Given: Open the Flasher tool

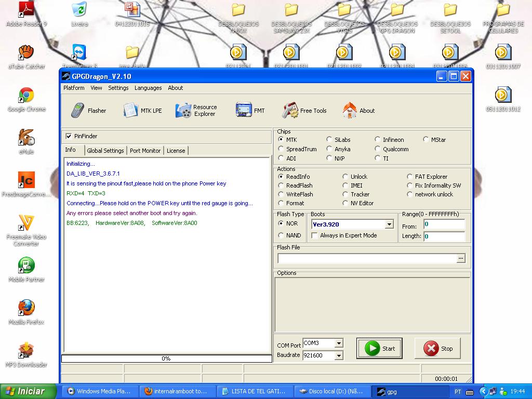Looking at the screenshot, I should [88, 111].
